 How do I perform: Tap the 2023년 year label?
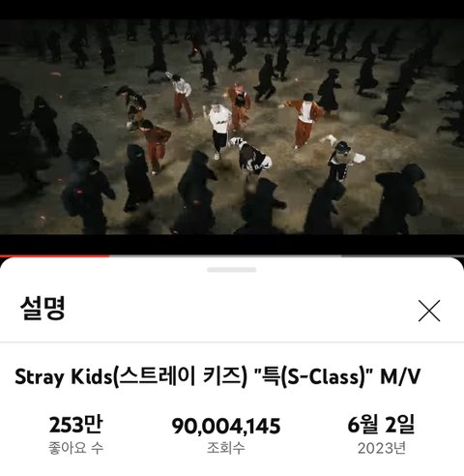point(382,448)
